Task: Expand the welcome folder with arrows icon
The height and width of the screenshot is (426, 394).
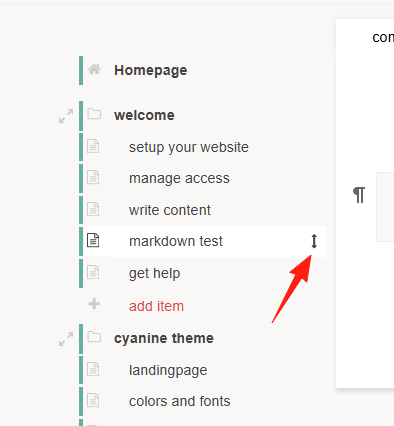Action: pyautogui.click(x=66, y=116)
